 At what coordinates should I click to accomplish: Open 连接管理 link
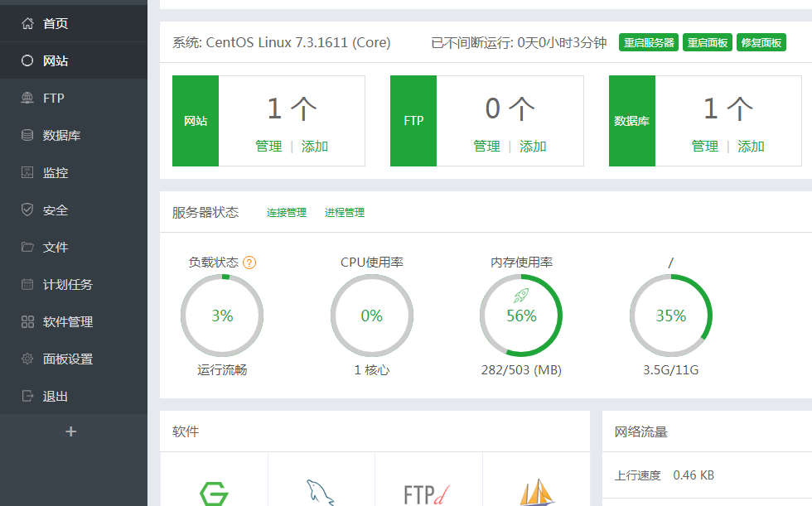click(287, 213)
